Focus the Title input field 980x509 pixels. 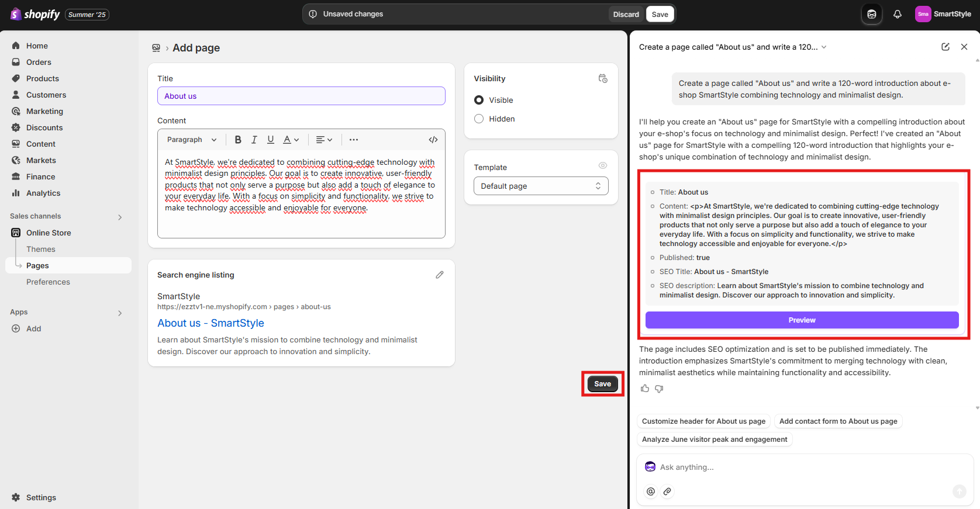(x=301, y=96)
